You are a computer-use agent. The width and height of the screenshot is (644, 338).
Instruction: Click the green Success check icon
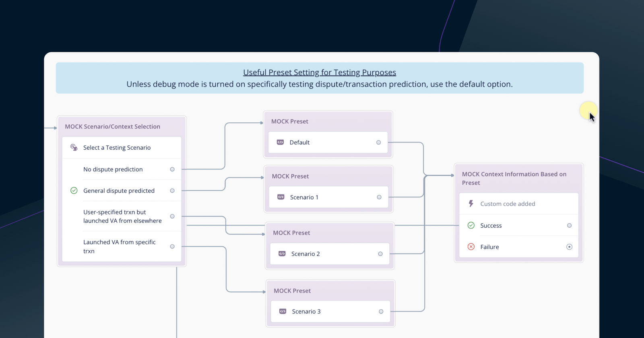[x=471, y=225]
